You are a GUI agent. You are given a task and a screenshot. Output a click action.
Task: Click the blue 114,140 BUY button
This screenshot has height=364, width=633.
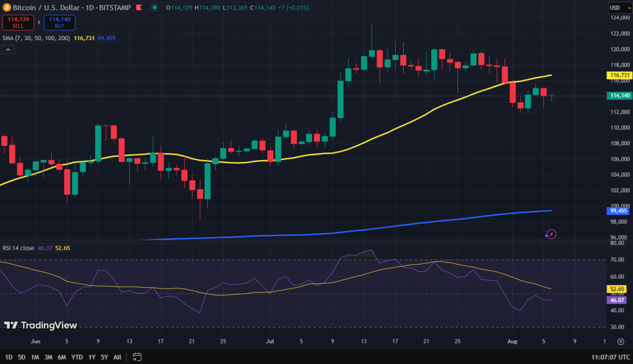[59, 22]
